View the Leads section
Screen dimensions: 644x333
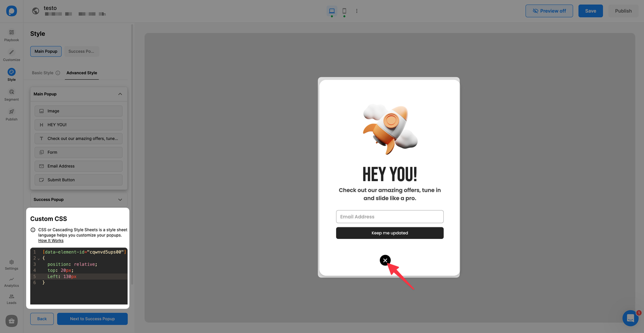11,299
